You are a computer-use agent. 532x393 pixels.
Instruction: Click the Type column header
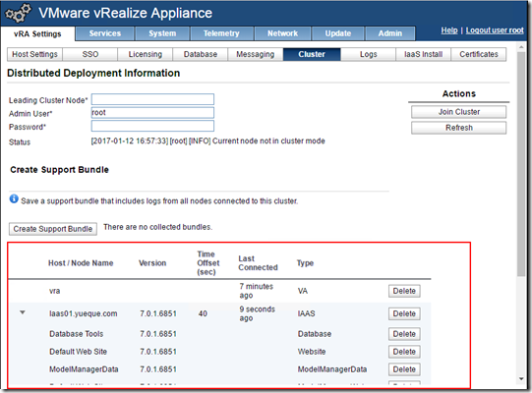[305, 263]
